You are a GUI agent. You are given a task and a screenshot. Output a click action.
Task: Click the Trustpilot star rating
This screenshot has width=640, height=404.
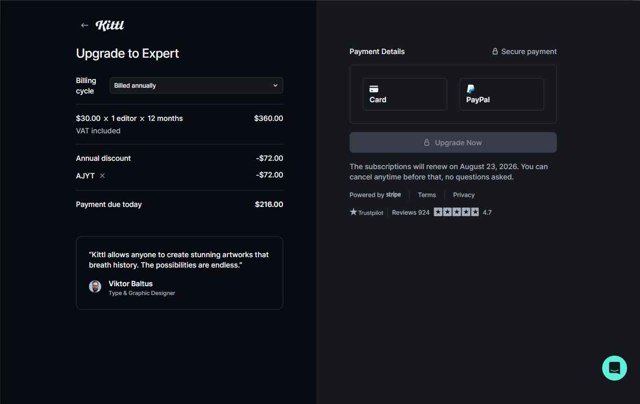456,212
